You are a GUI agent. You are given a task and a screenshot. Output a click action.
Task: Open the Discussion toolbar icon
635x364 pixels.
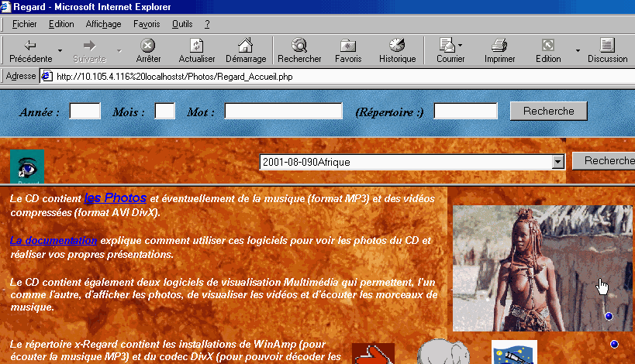[x=607, y=51]
